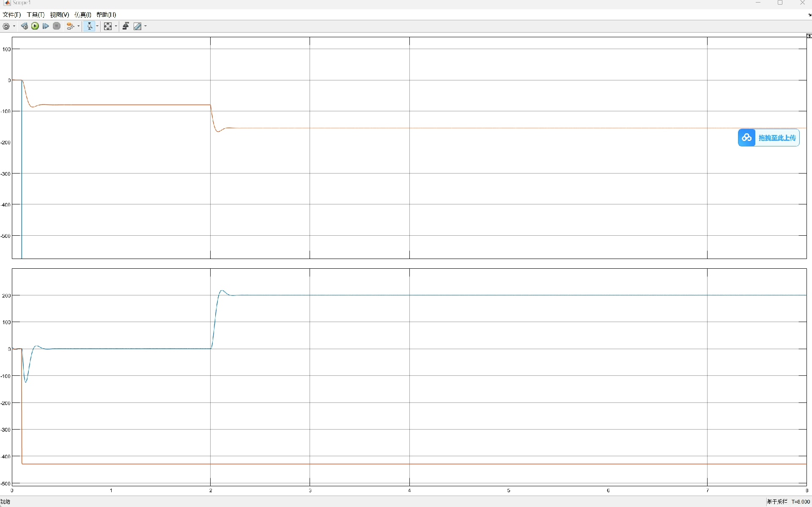Viewport: 812px width, 507px height.
Task: Open the 帮助(H) menu
Action: click(106, 14)
